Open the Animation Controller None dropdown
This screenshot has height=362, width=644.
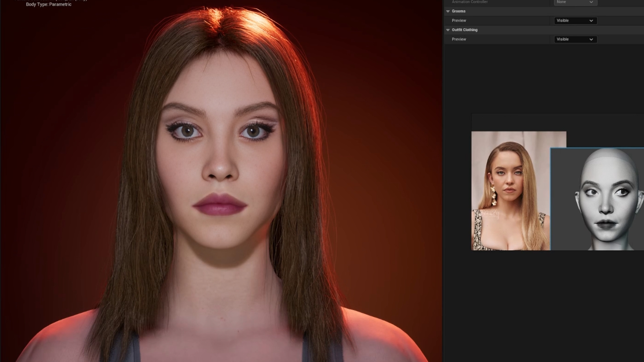tap(575, 2)
